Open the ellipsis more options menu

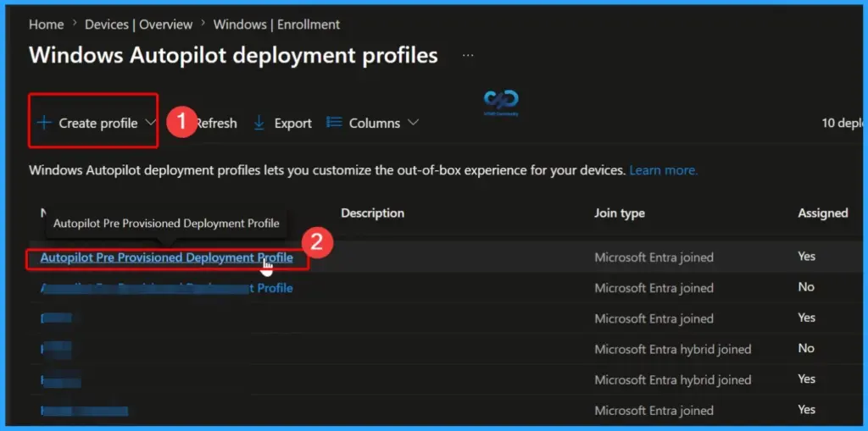point(468,56)
